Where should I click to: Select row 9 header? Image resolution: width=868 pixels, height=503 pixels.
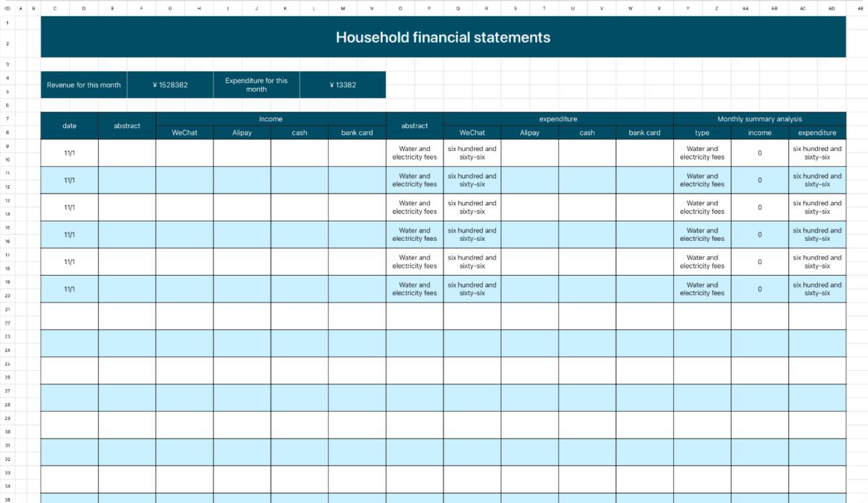7,146
